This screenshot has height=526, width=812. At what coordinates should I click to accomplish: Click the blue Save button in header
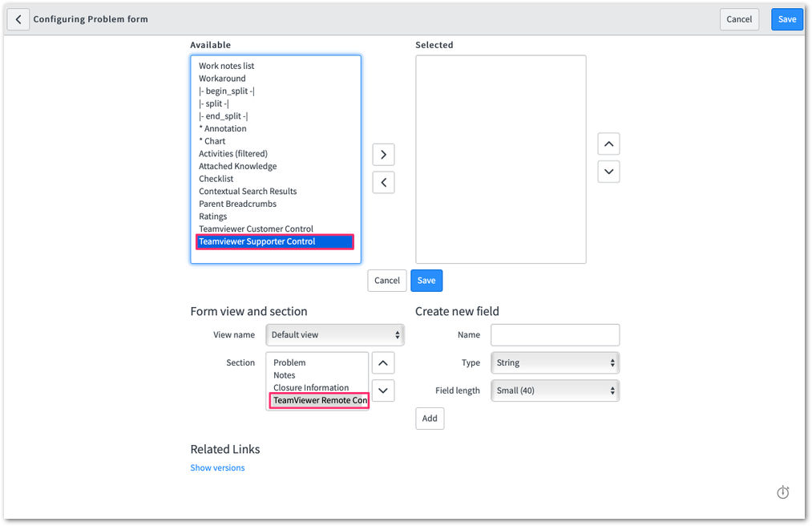[x=786, y=19]
